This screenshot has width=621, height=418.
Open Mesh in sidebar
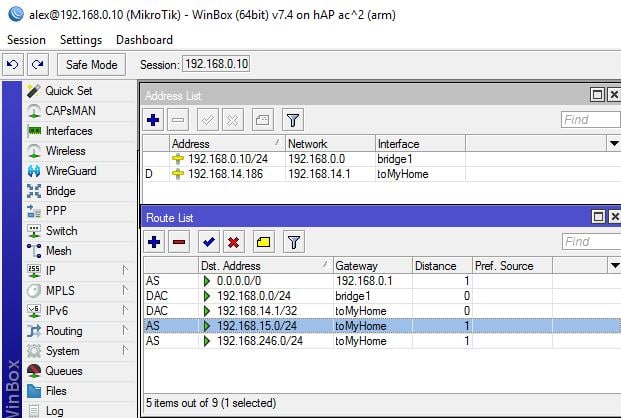[79, 251]
